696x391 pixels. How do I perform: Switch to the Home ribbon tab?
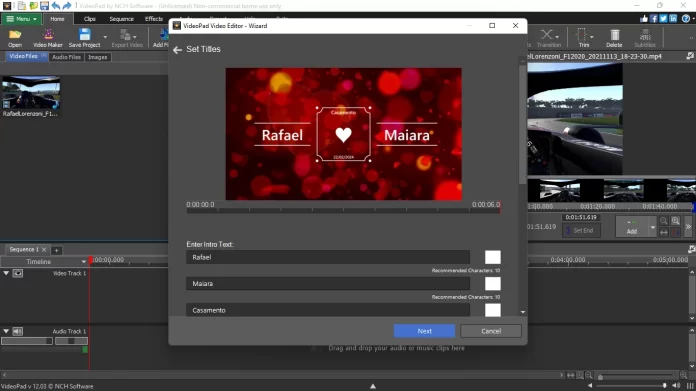(57, 19)
